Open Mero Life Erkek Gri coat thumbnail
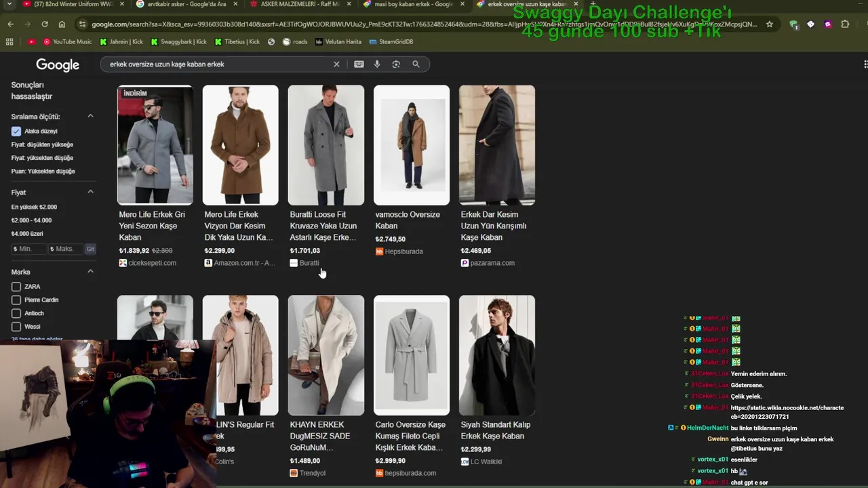Viewport: 868px width, 488px height. (x=155, y=145)
